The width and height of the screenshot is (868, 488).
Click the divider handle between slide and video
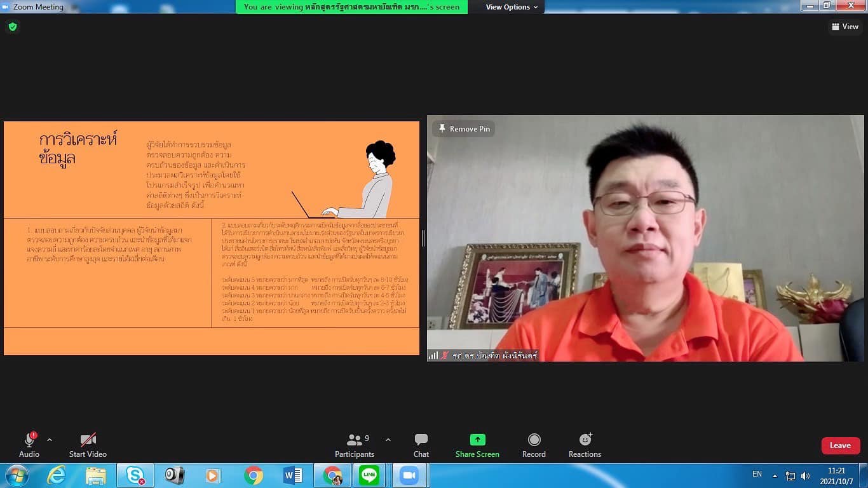pyautogui.click(x=423, y=238)
